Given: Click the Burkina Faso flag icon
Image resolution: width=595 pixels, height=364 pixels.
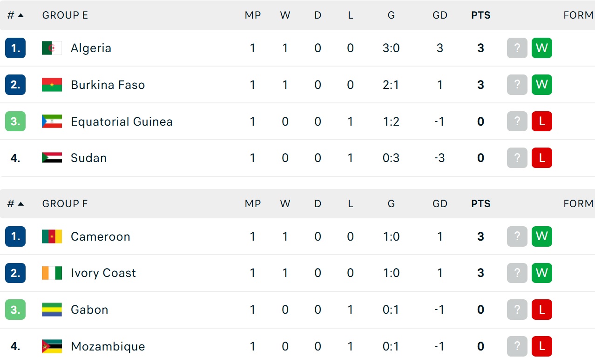Looking at the screenshot, I should 52,85.
